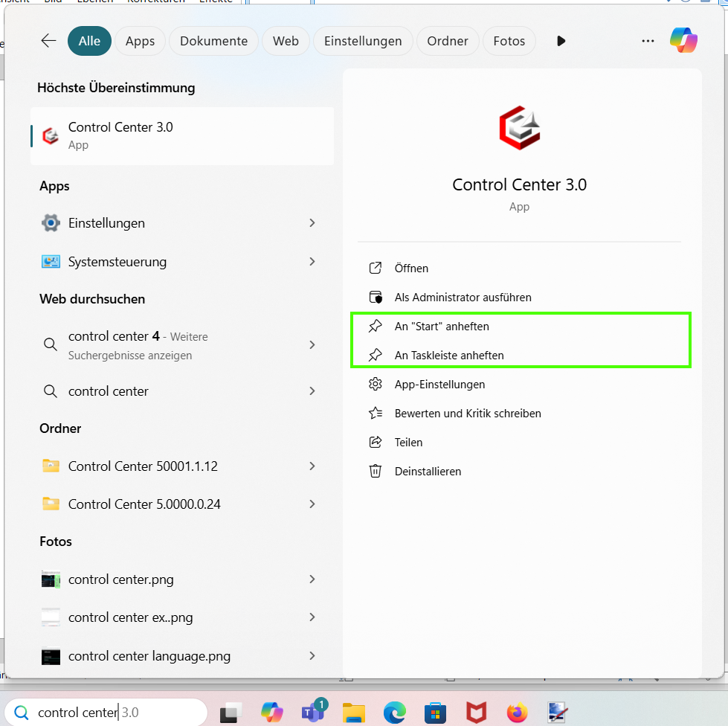Click the Control Center 3.0 logo
This screenshot has height=726, width=728.
pyautogui.click(x=519, y=127)
